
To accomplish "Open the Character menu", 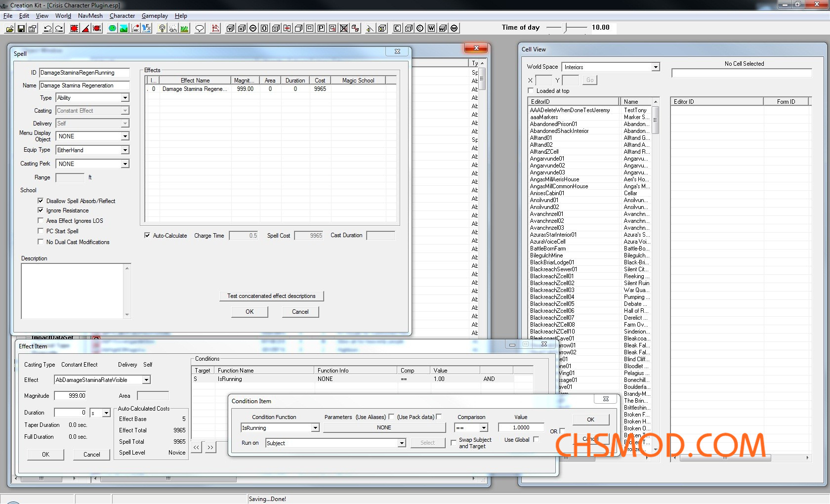I will [x=123, y=16].
